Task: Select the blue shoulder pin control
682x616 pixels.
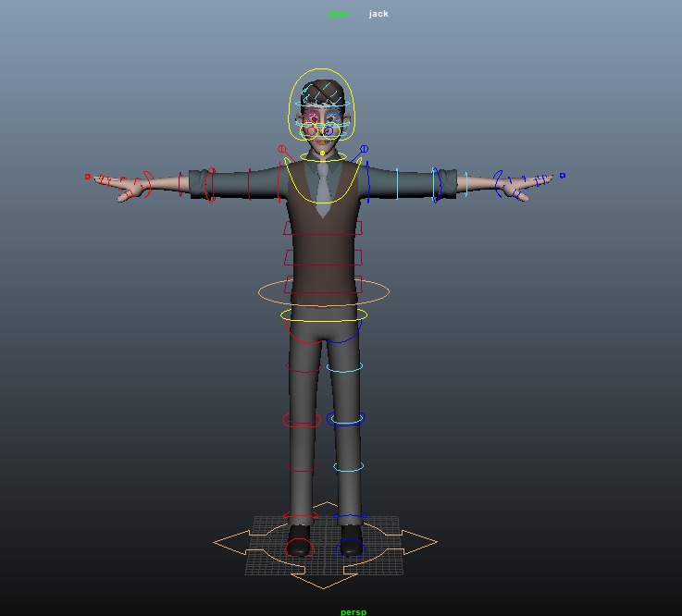Action: point(364,148)
